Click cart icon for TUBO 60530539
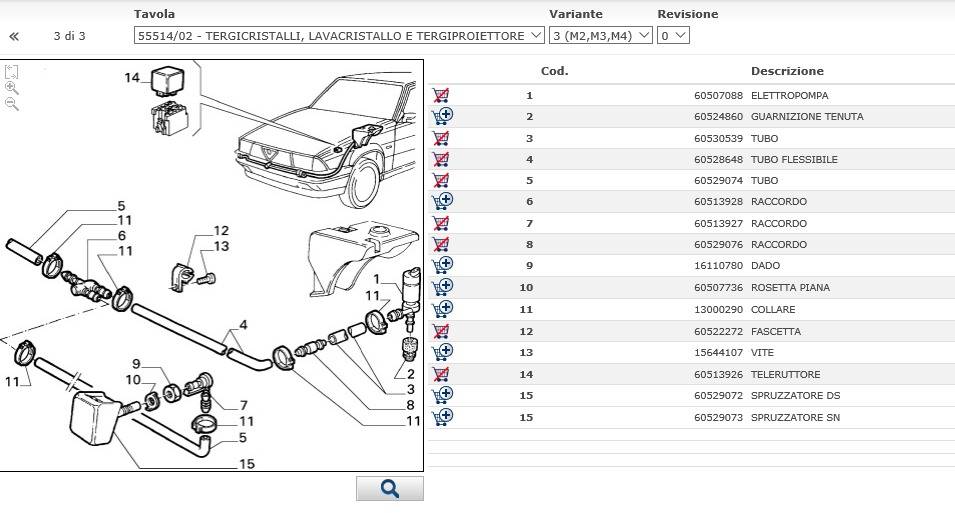Screen dimensions: 955x513 click(441, 138)
